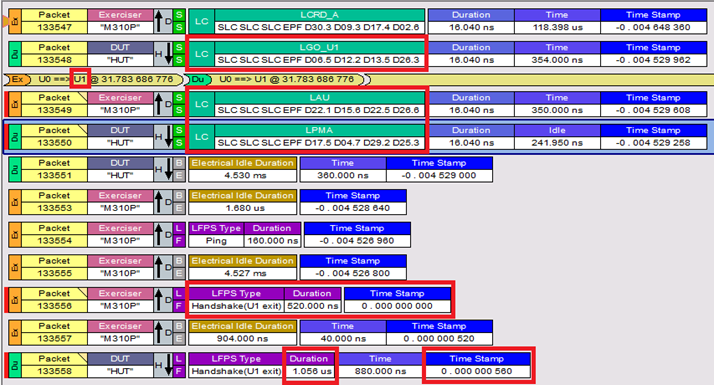Image resolution: width=714 pixels, height=385 pixels.
Task: Click the Time value 118.398 us
Action: 557,27
